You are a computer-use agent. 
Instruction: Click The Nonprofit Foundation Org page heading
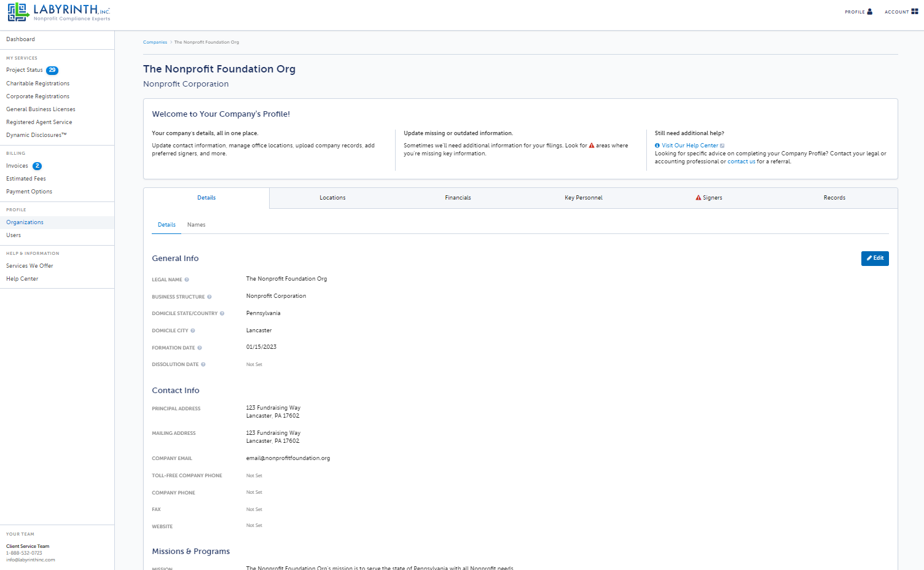click(219, 69)
